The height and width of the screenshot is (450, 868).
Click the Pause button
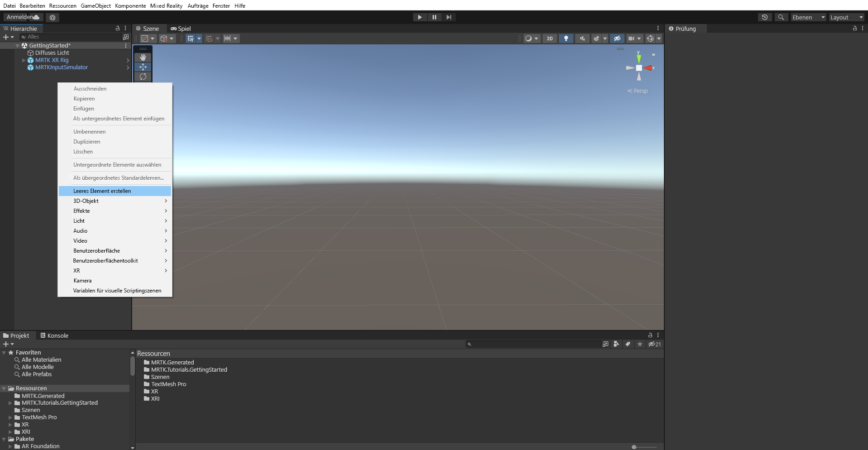(x=434, y=17)
